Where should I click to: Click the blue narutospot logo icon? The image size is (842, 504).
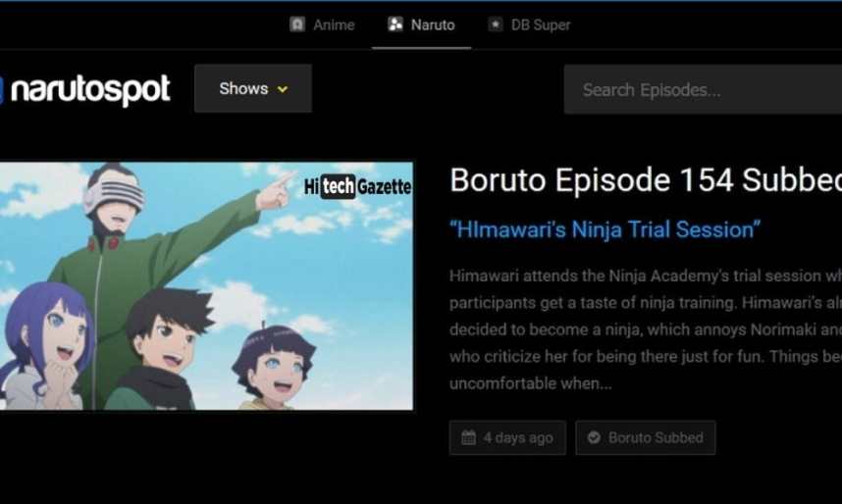coord(1,89)
